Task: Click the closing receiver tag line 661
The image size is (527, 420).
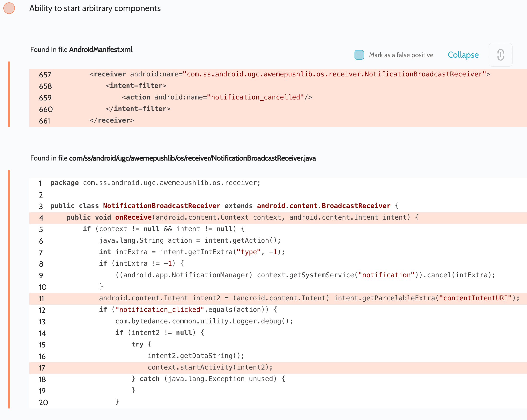Action: [112, 120]
